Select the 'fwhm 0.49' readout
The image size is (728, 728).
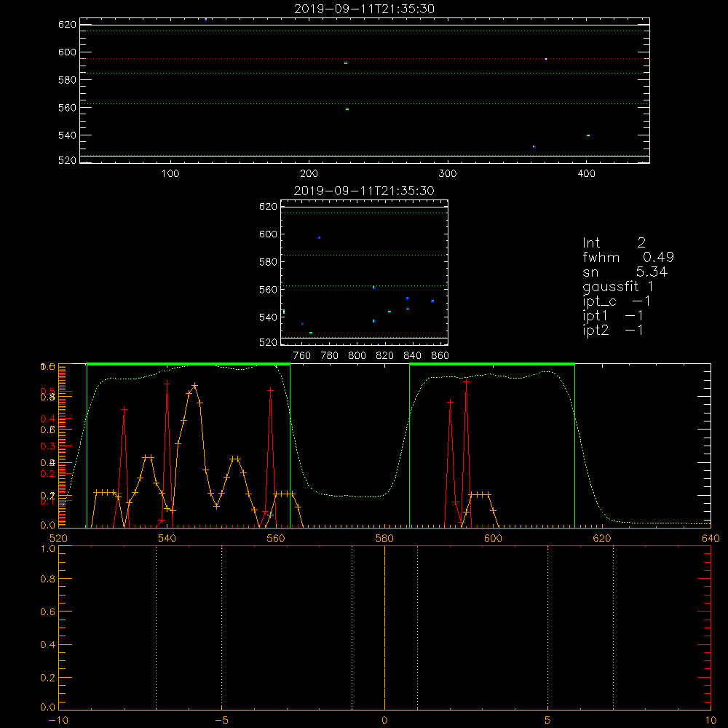click(628, 257)
